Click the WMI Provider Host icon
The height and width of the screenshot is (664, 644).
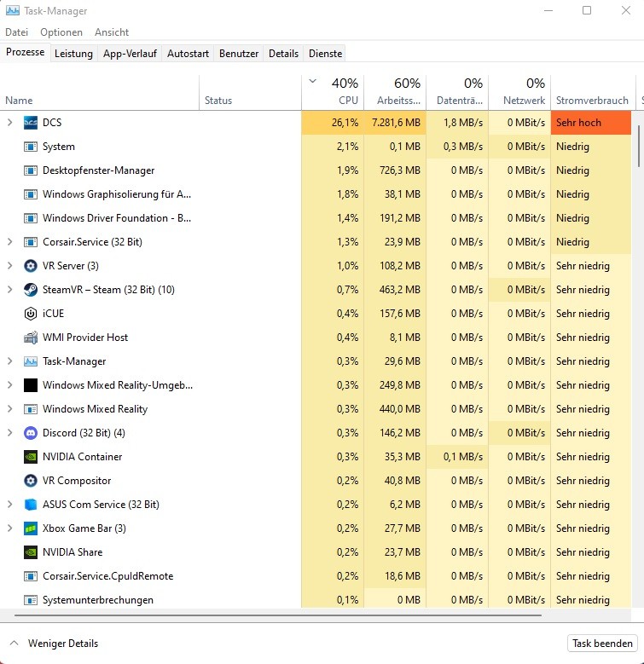[31, 338]
